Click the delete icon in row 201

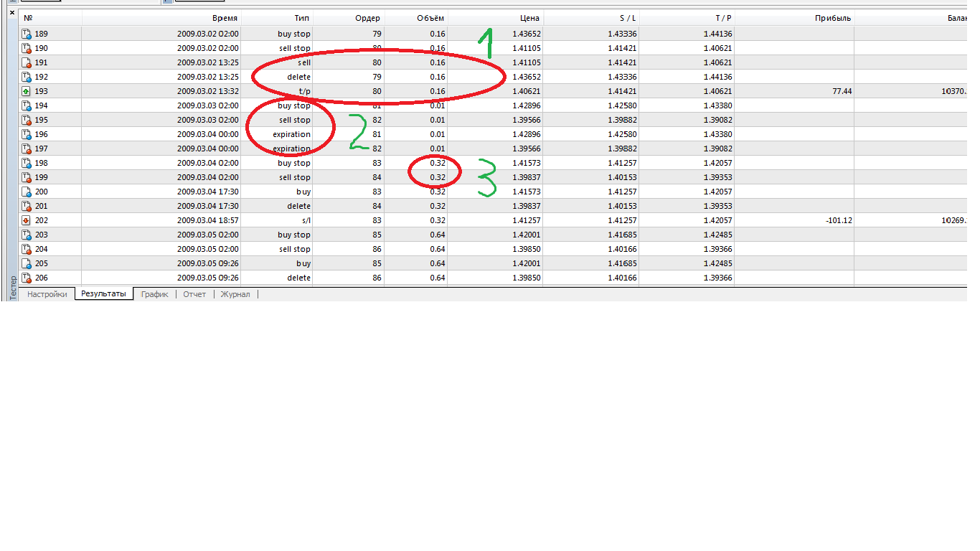pos(27,206)
